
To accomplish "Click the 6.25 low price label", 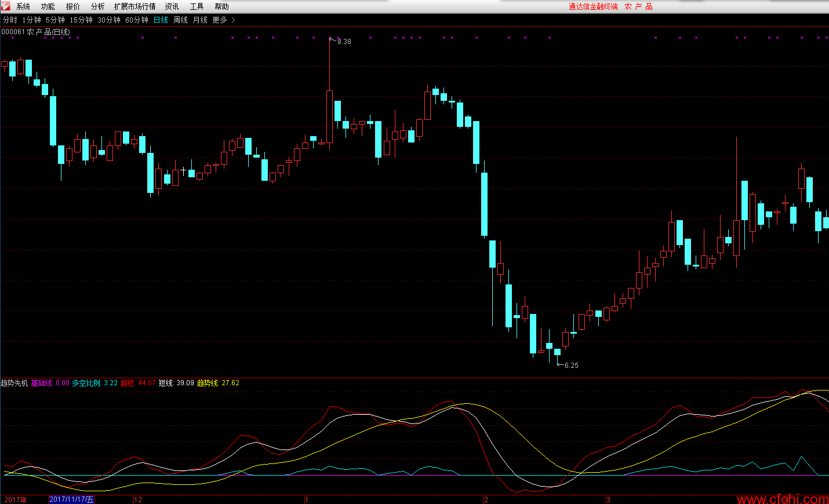I will (572, 366).
